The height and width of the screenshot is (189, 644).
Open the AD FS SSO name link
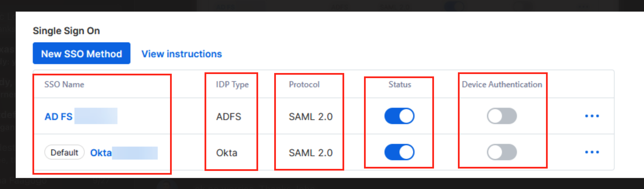pyautogui.click(x=58, y=117)
